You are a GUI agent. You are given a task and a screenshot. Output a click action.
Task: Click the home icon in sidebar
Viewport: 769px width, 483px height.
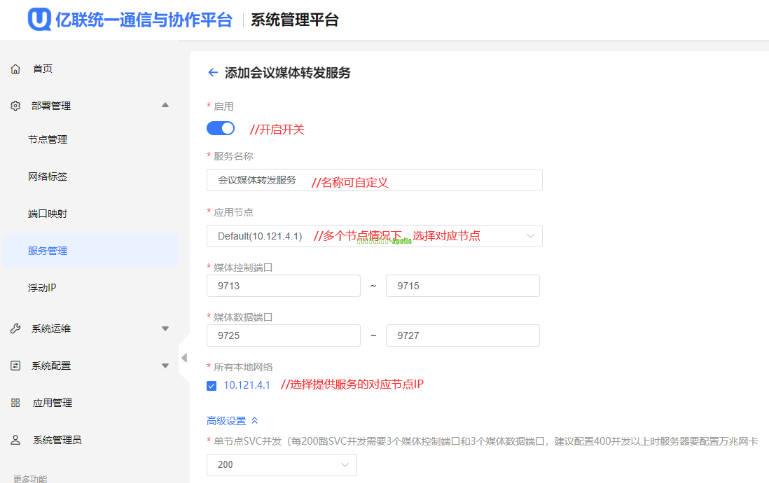tap(15, 69)
